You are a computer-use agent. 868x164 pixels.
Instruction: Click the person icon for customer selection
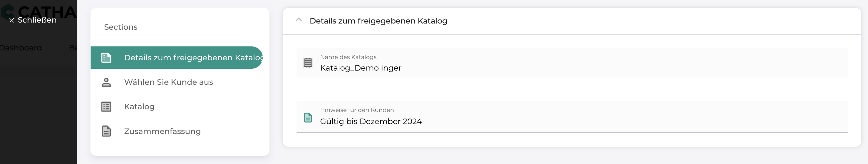point(106,82)
